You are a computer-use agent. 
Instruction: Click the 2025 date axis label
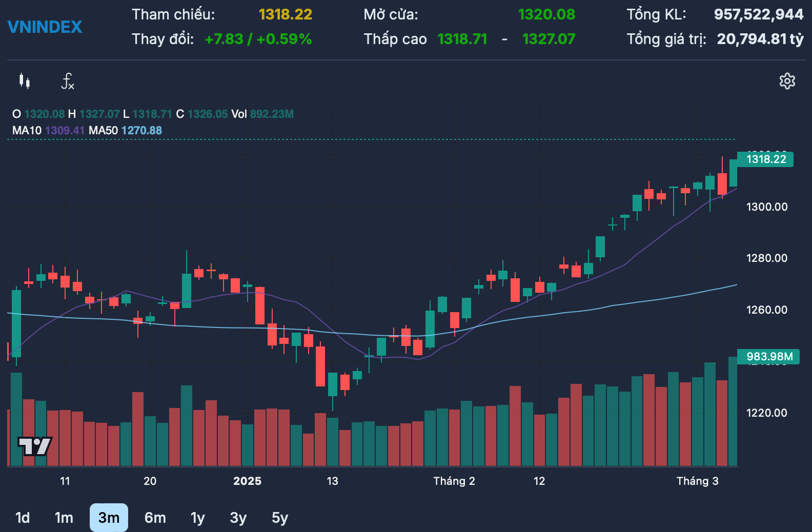tap(247, 481)
